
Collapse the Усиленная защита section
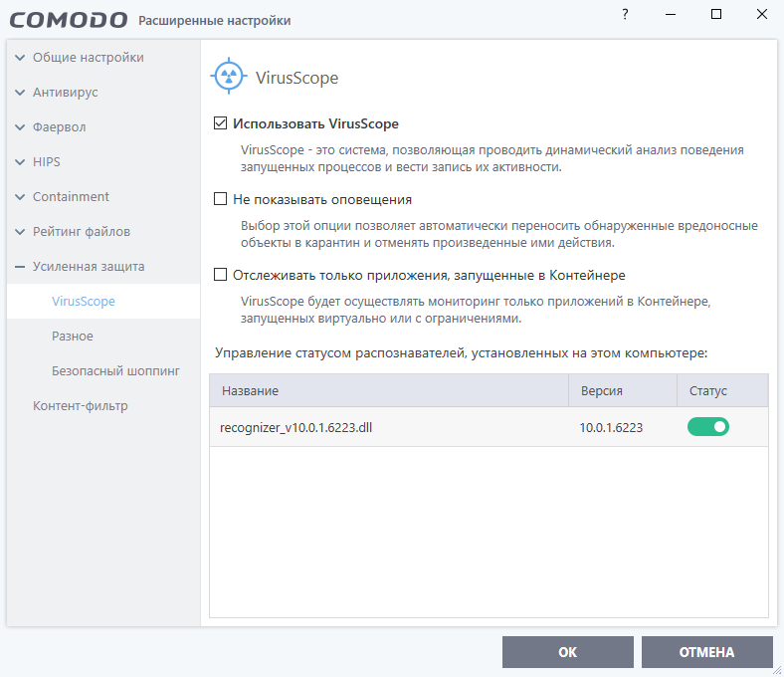(20, 267)
